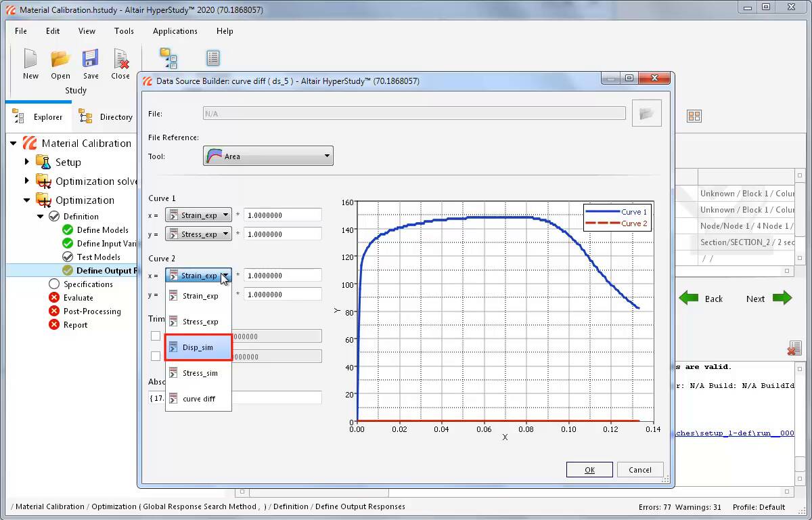The height and width of the screenshot is (520, 812).
Task: Click the Next green arrow
Action: [782, 298]
